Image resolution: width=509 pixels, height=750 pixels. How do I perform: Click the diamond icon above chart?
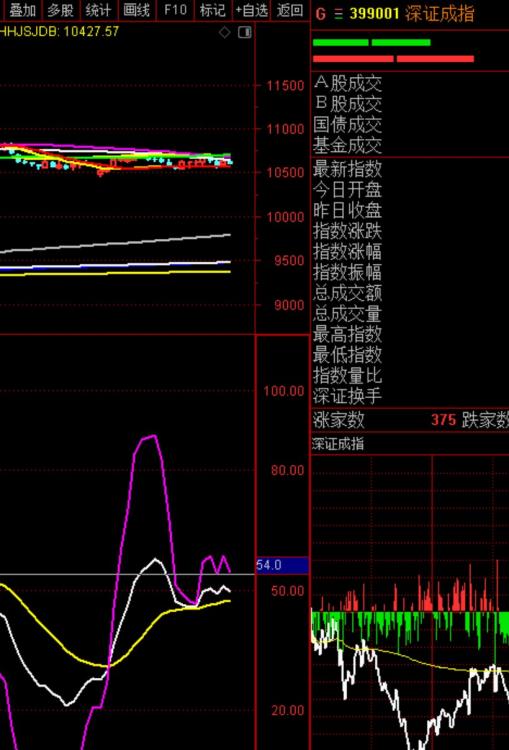point(224,33)
